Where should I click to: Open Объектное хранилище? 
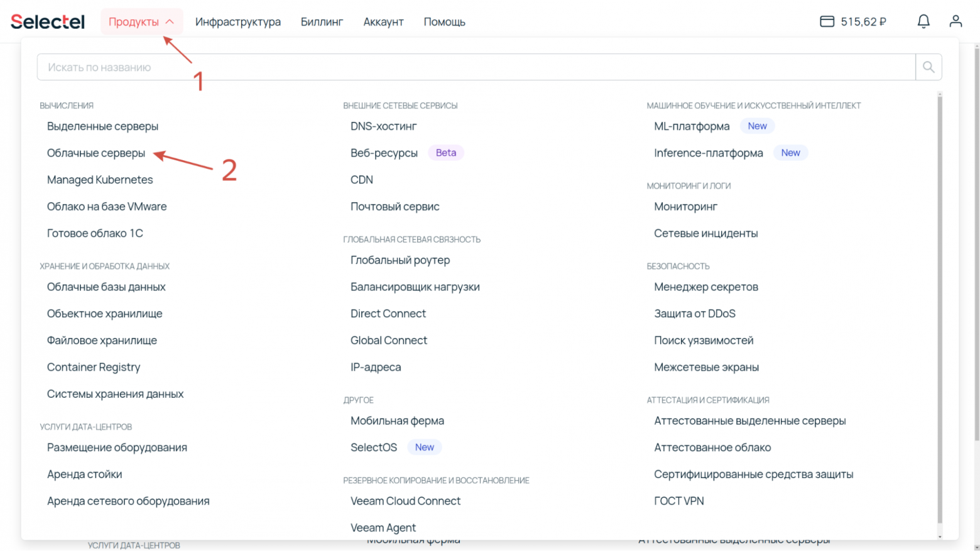[x=104, y=314]
